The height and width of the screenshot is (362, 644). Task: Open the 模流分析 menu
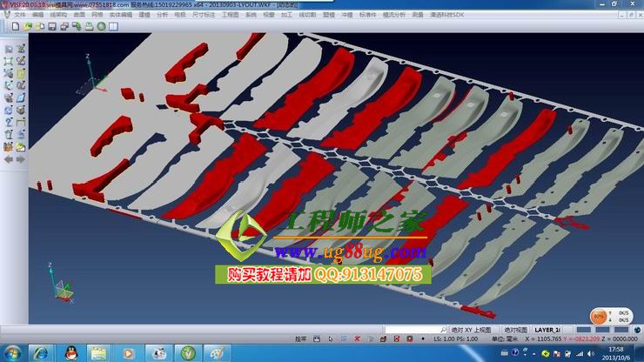click(x=394, y=15)
